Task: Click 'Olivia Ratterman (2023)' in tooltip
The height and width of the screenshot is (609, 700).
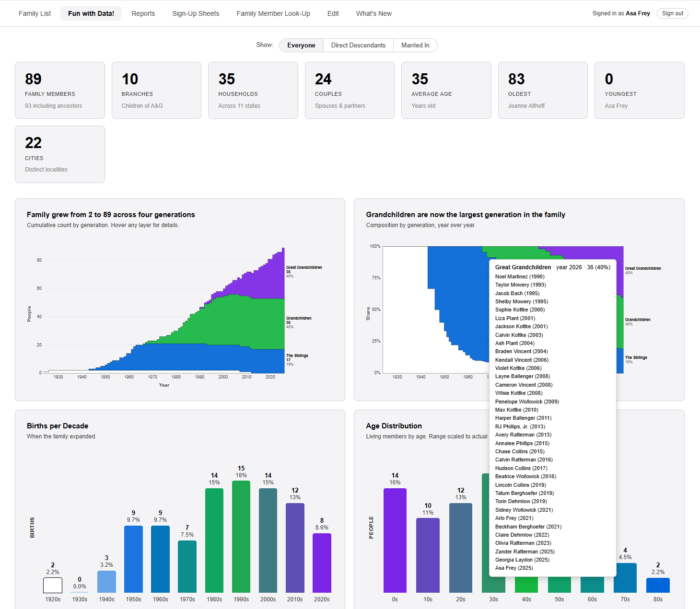Action: coord(523,543)
